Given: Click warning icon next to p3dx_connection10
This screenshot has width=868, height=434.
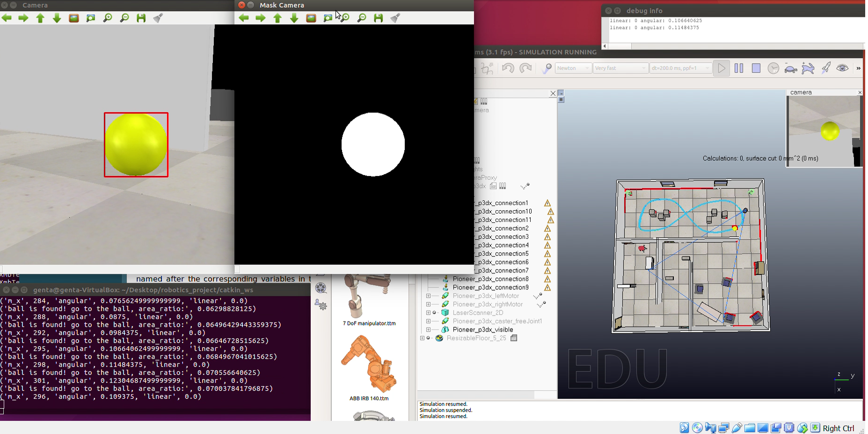Looking at the screenshot, I should [x=551, y=212].
